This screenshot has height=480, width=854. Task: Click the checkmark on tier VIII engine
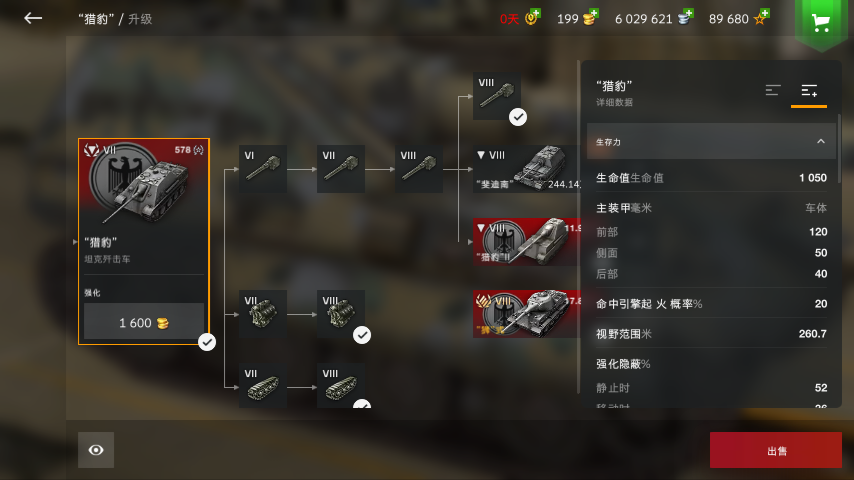pyautogui.click(x=362, y=335)
